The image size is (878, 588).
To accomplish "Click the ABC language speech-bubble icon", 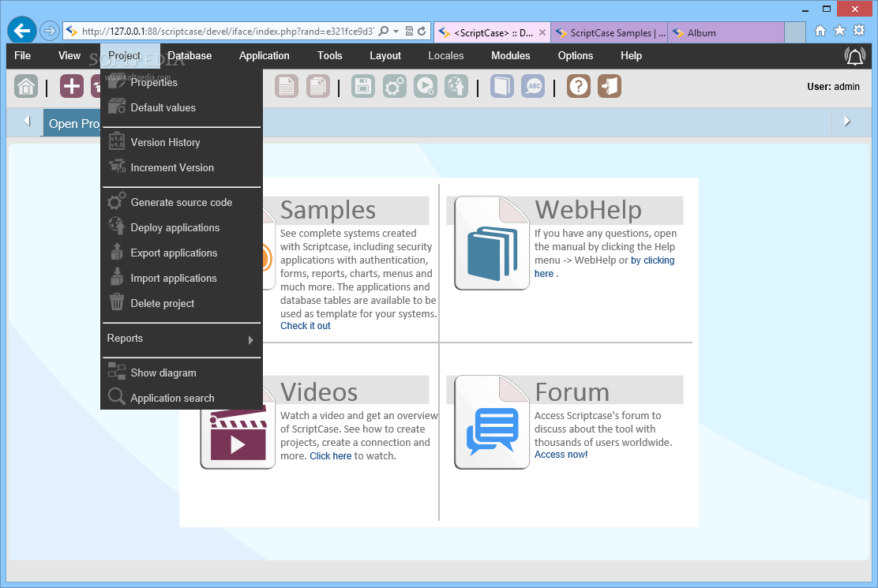I will [x=533, y=86].
